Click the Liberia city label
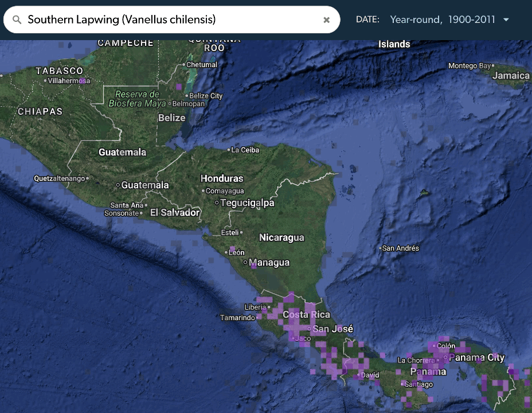Image resolution: width=532 pixels, height=413 pixels. pyautogui.click(x=255, y=307)
